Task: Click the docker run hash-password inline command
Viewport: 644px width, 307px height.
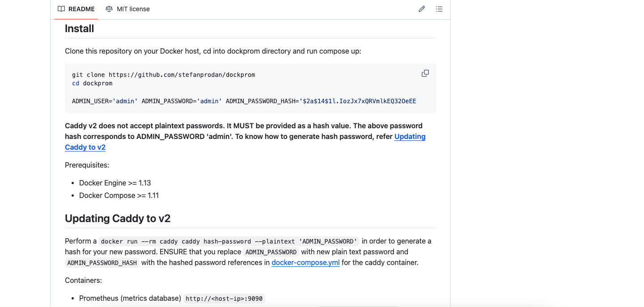Action: 229,241
